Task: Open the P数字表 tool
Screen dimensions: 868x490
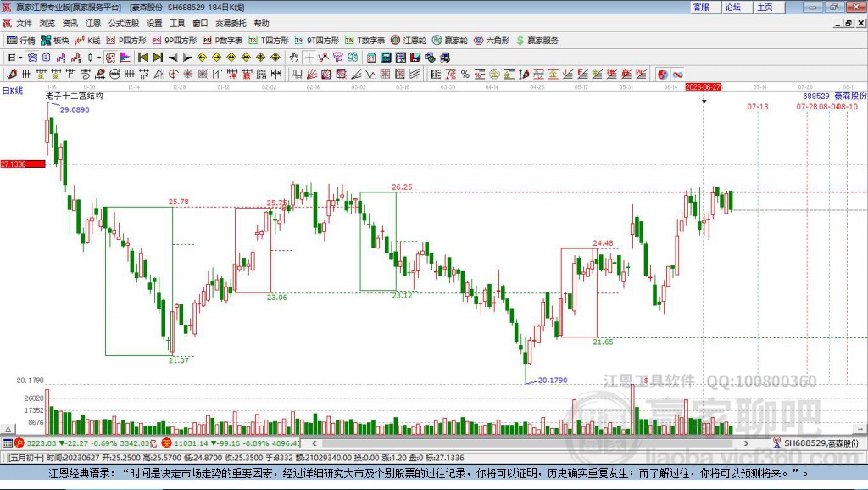Action: (x=222, y=41)
